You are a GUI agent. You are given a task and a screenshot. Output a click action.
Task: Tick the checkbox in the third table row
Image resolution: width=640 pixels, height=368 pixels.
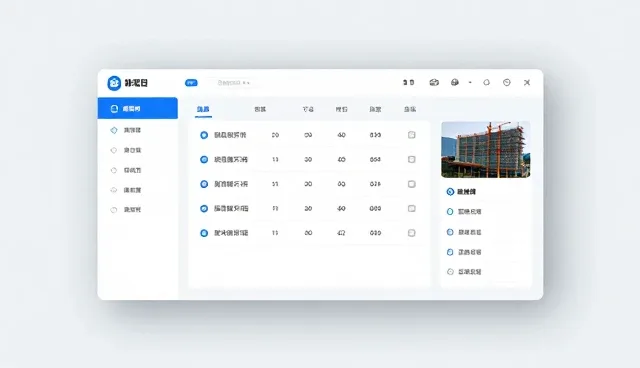(x=411, y=184)
